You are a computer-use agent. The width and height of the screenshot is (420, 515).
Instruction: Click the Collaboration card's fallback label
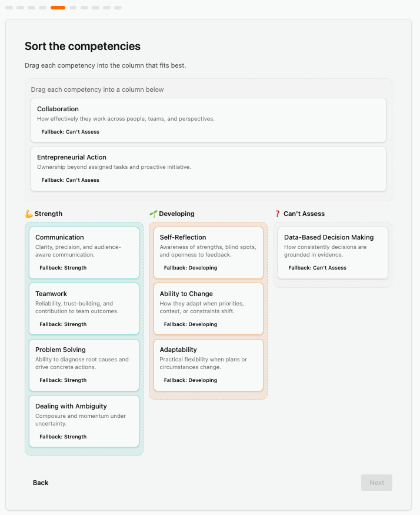[x=70, y=132]
